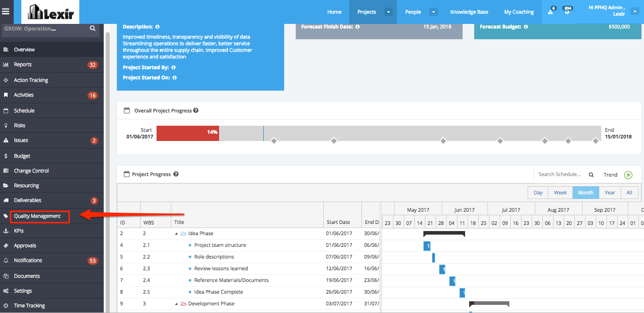This screenshot has height=313, width=644.
Task: Click the Schedule calendar icon in sidebar
Action: point(6,110)
